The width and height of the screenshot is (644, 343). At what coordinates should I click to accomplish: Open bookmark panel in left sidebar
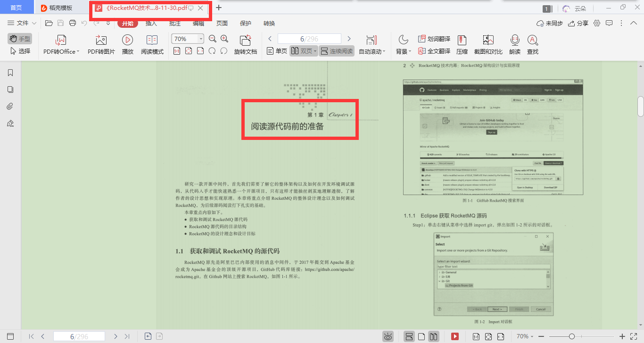point(10,73)
